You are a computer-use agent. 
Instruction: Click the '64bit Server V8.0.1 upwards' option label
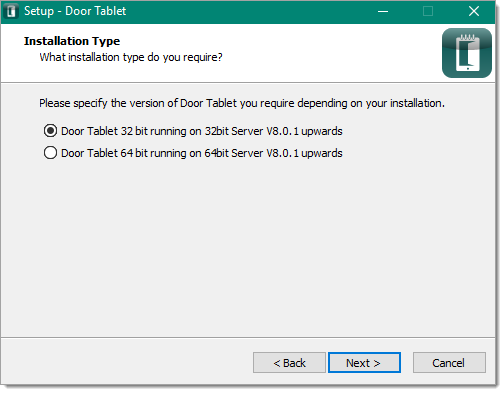(x=273, y=153)
